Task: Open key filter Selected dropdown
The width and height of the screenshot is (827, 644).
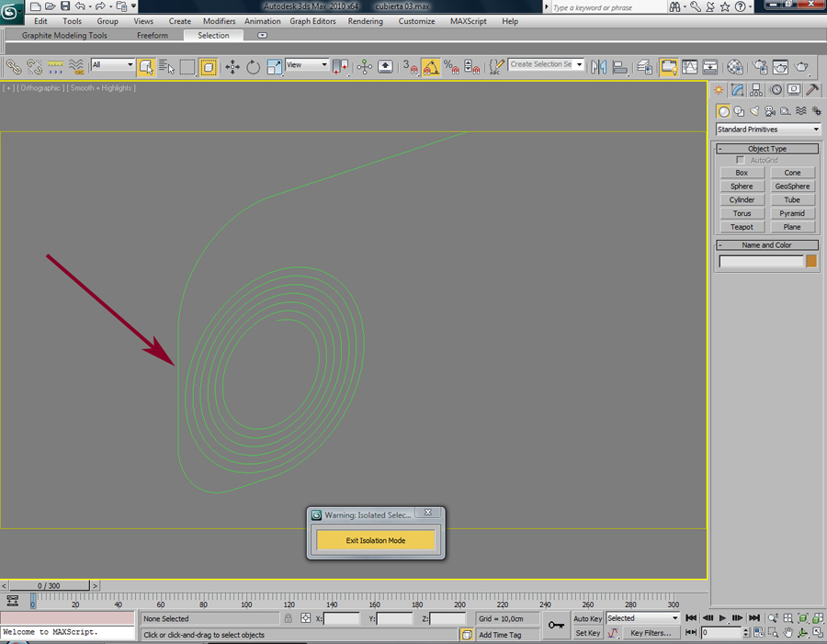Action: tap(642, 618)
